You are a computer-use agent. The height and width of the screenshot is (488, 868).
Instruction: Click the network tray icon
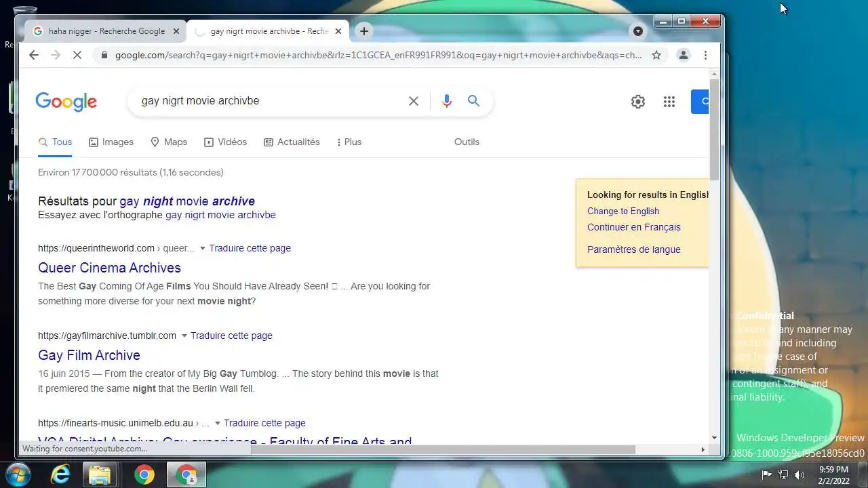click(x=783, y=474)
